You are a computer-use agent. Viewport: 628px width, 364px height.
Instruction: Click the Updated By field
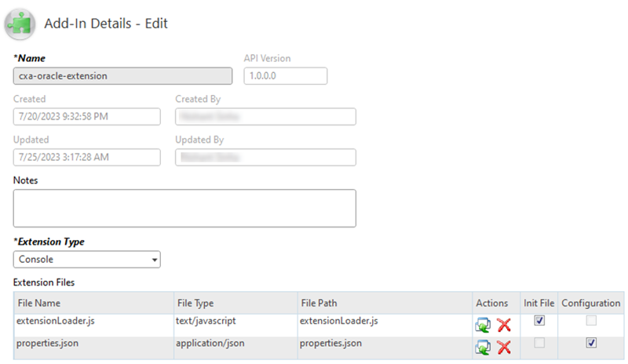click(265, 158)
